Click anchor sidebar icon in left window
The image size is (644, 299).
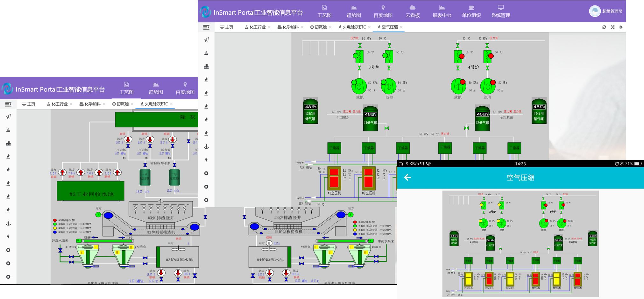(8, 224)
